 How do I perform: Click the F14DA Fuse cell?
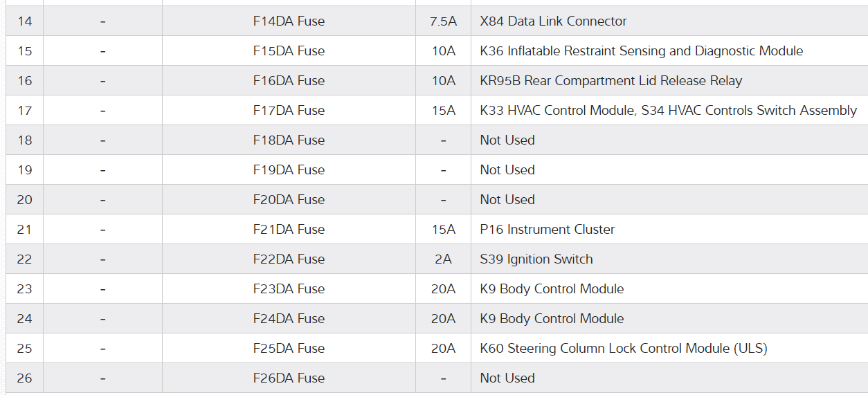tap(289, 21)
